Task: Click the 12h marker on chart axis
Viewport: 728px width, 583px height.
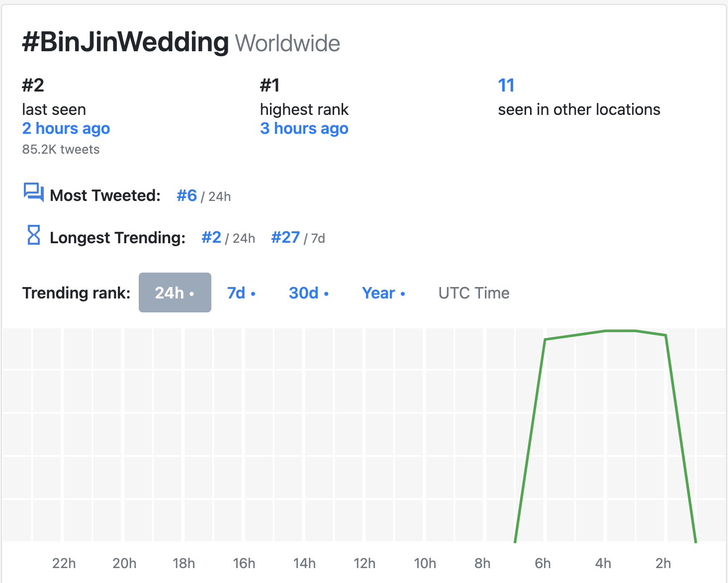Action: [x=364, y=563]
